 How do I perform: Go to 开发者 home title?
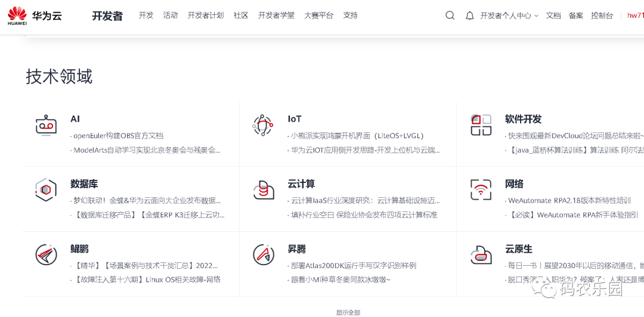(x=107, y=16)
